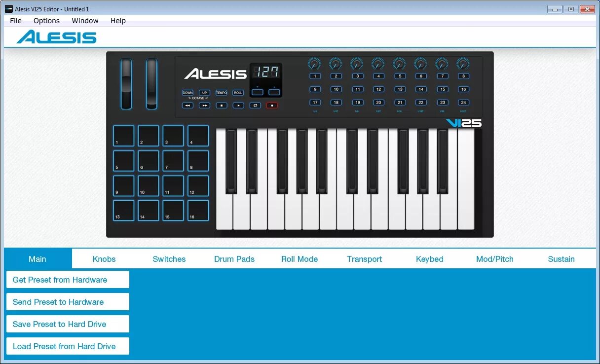
Task: Toggle switch button 7
Action: click(x=442, y=76)
